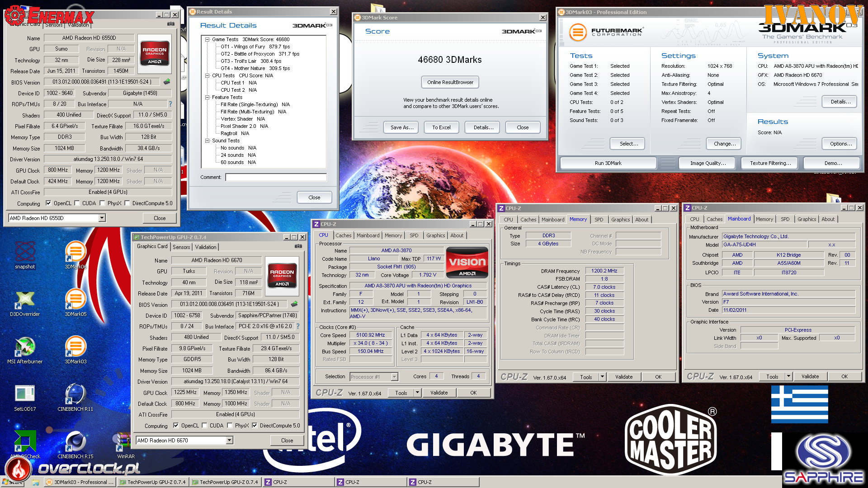Click the save BIOS icon in the HD 6550D GPU-Z window
868x488 pixels.
pyautogui.click(x=167, y=82)
